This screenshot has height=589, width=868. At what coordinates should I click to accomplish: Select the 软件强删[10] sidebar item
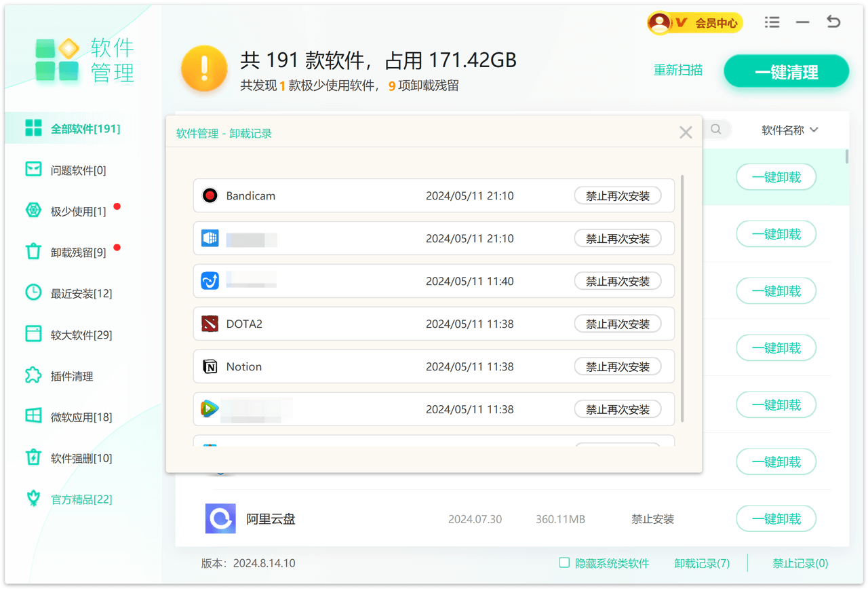point(81,458)
